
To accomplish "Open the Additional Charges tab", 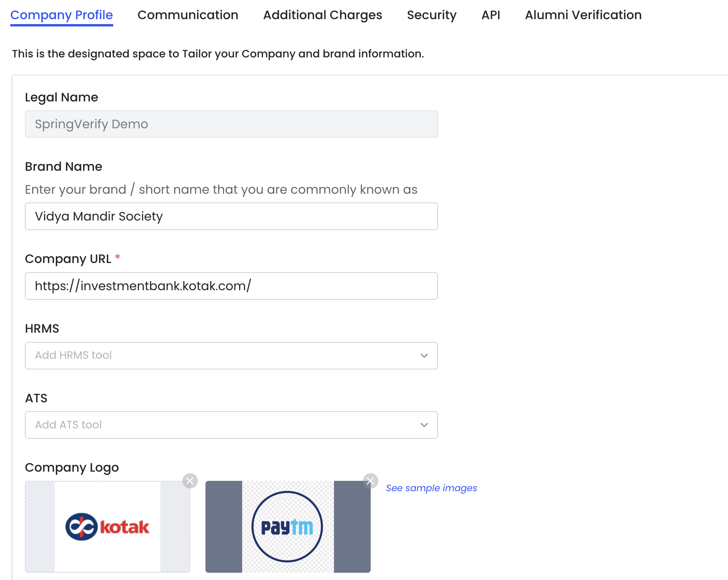I will (322, 15).
